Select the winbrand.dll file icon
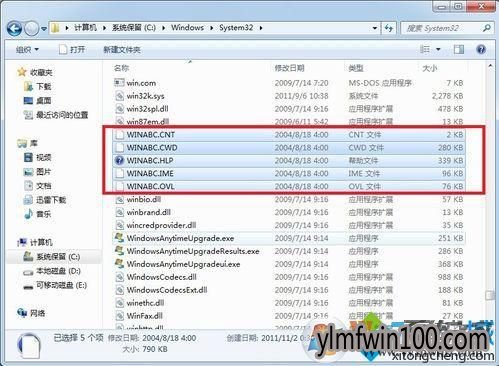 click(x=119, y=212)
